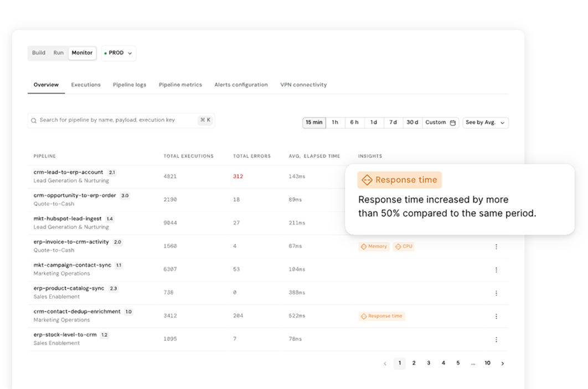This screenshot has height=389, width=588.
Task: Click the Response time tooltip header badge
Action: (x=399, y=180)
